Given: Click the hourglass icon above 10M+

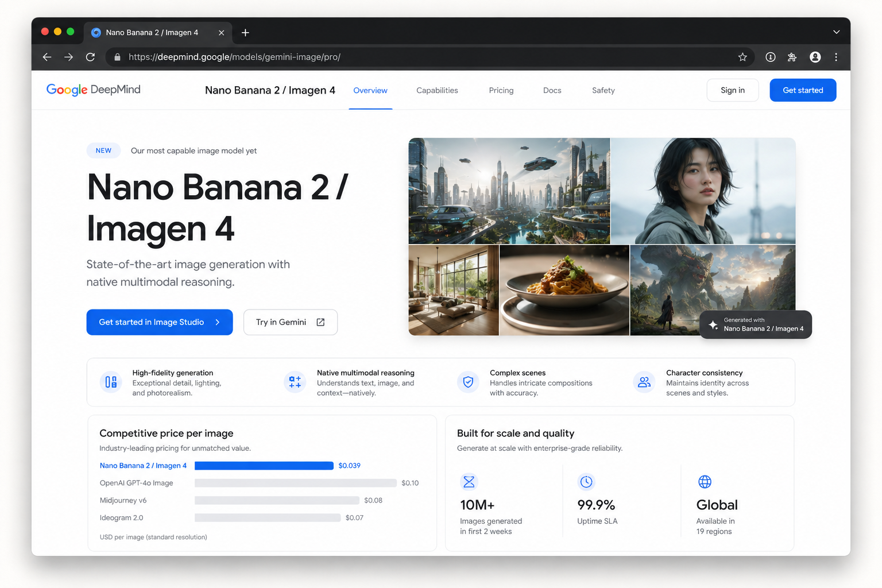Looking at the screenshot, I should [469, 482].
